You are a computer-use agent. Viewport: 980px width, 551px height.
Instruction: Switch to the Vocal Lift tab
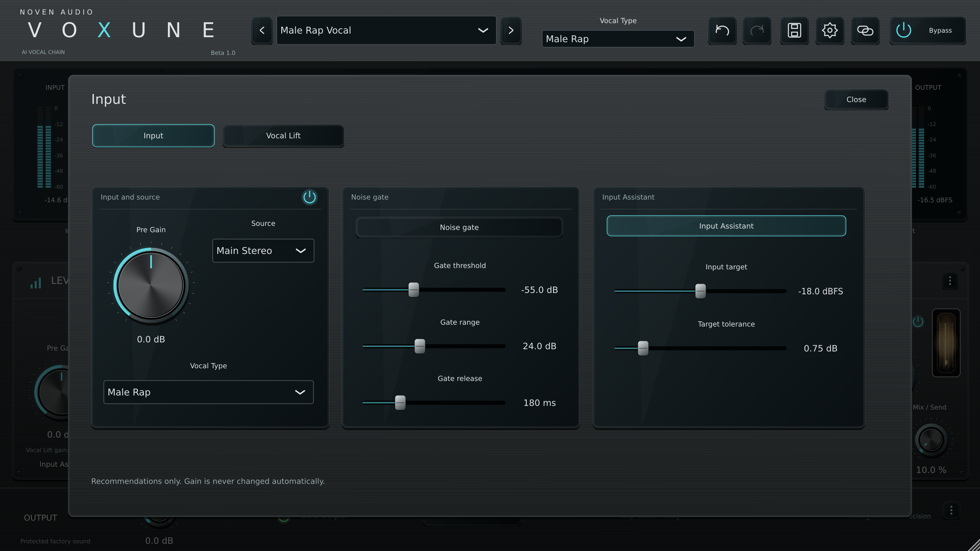tap(283, 136)
